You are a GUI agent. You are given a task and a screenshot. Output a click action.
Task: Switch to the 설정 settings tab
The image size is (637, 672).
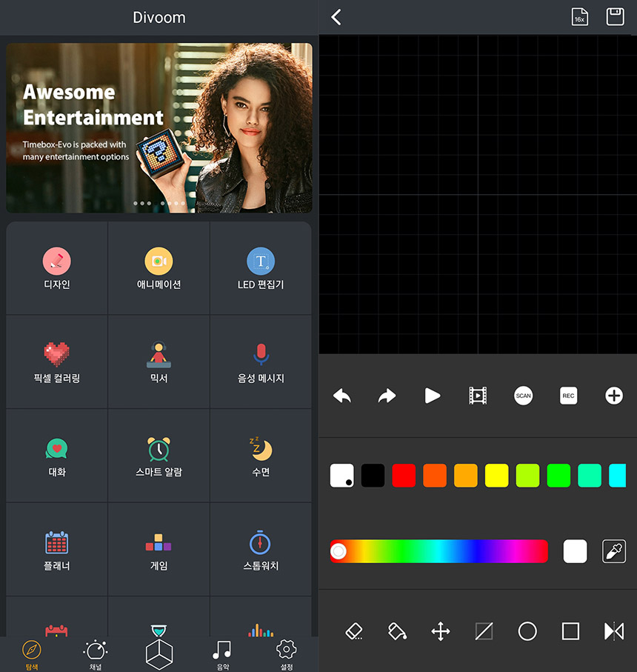click(x=286, y=654)
